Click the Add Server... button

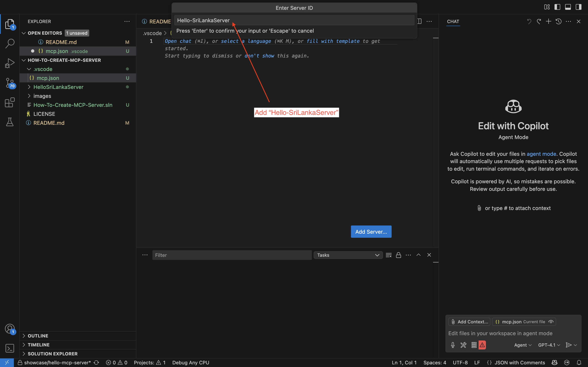point(371,232)
